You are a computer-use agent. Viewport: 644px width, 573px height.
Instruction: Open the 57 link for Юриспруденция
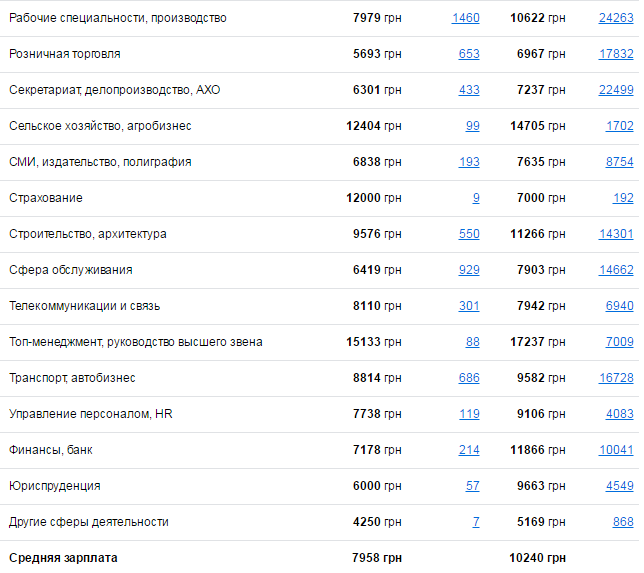click(x=472, y=486)
